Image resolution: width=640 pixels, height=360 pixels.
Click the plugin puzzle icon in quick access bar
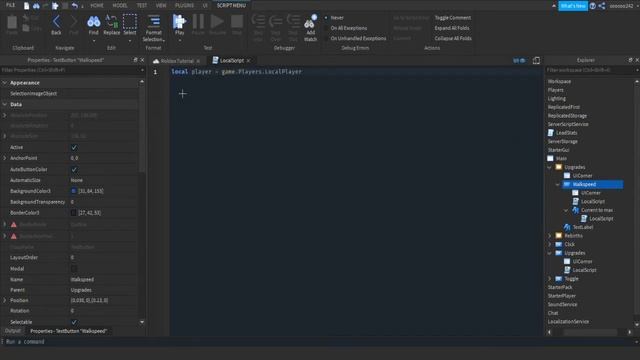click(x=55, y=6)
